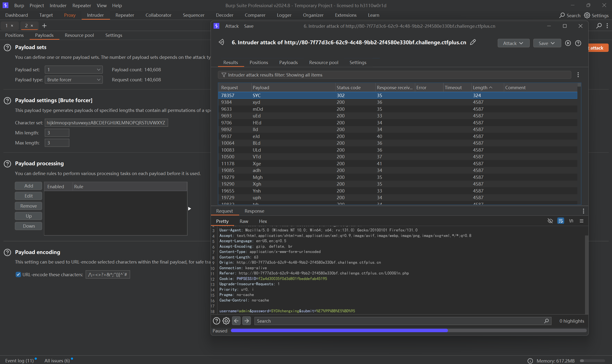Open Hex view tab
Screen dimensions: 612x364
point(263,221)
